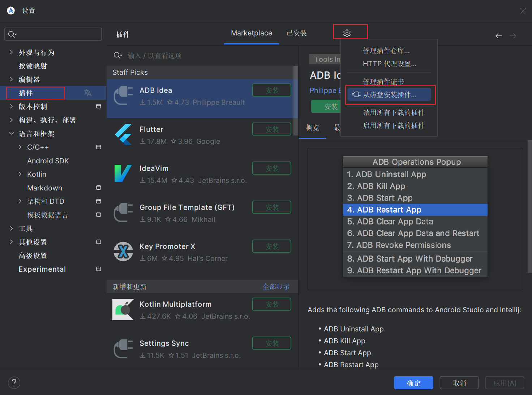Click the back navigation arrow
532x395 pixels.
499,36
